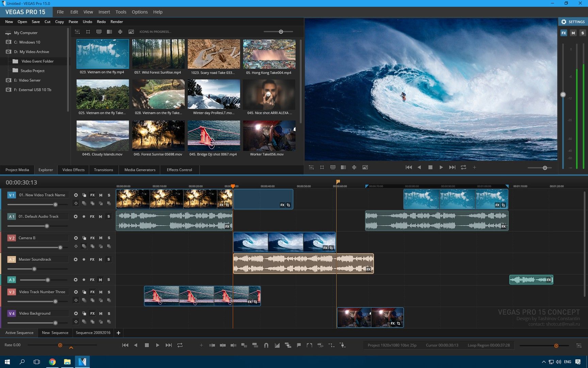Screen dimensions: 588x368
Task: Click the FX button on Master Soundtrack track
Action: [x=92, y=259]
